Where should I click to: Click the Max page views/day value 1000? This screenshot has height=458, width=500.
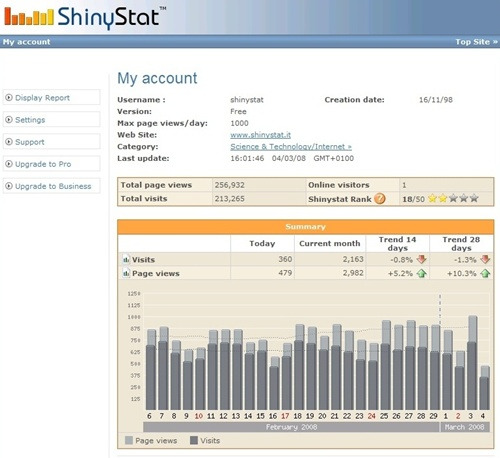coord(239,123)
